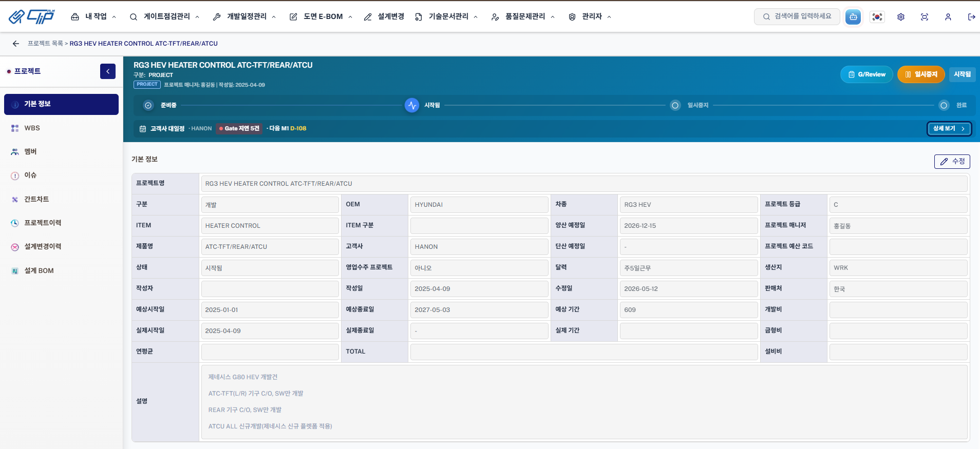Click the logout icon

(972, 17)
